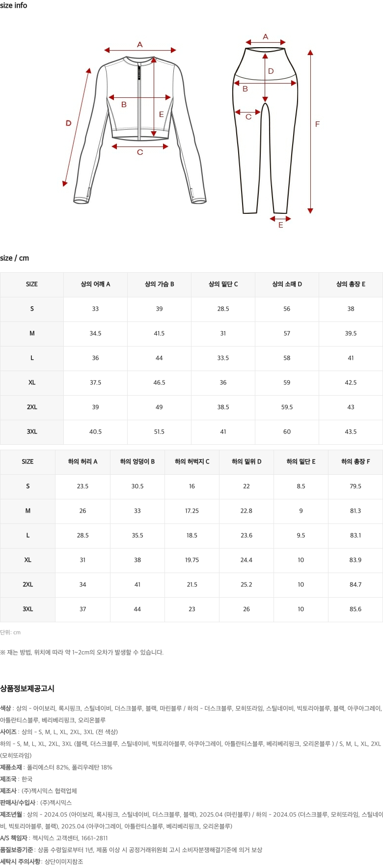Click the leggings waist arrow A at top
The width and height of the screenshot is (383, 868).
pos(266,42)
